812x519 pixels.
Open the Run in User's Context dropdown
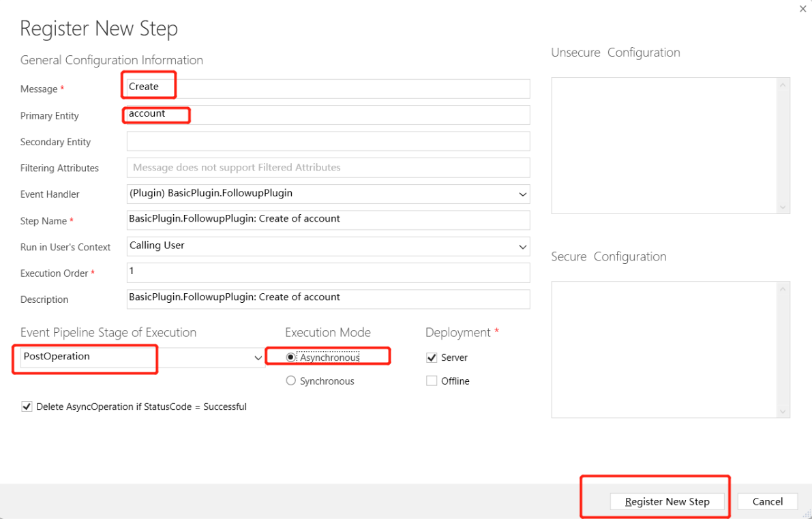[x=522, y=246]
